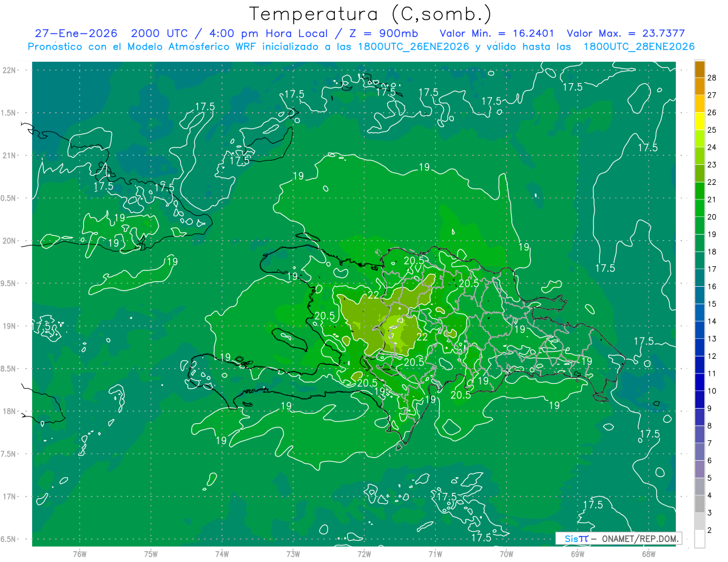The height and width of the screenshot is (562, 728).
Task: Click the 'Valor Max. = 23.7377' value
Action: click(625, 33)
